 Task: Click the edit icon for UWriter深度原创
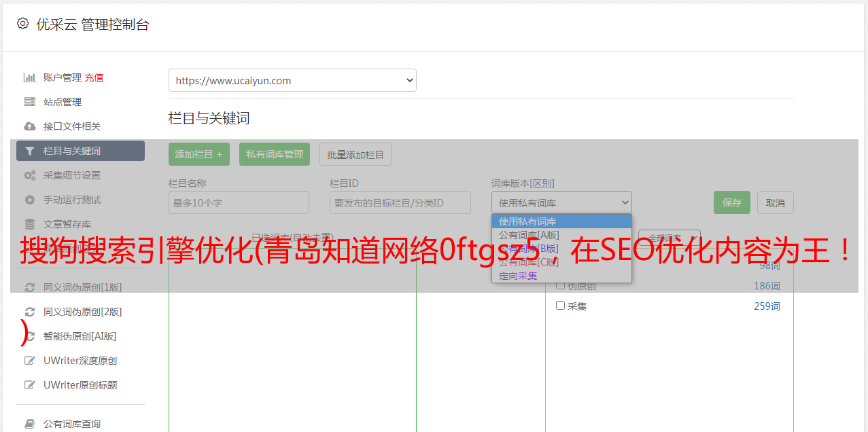pos(30,361)
